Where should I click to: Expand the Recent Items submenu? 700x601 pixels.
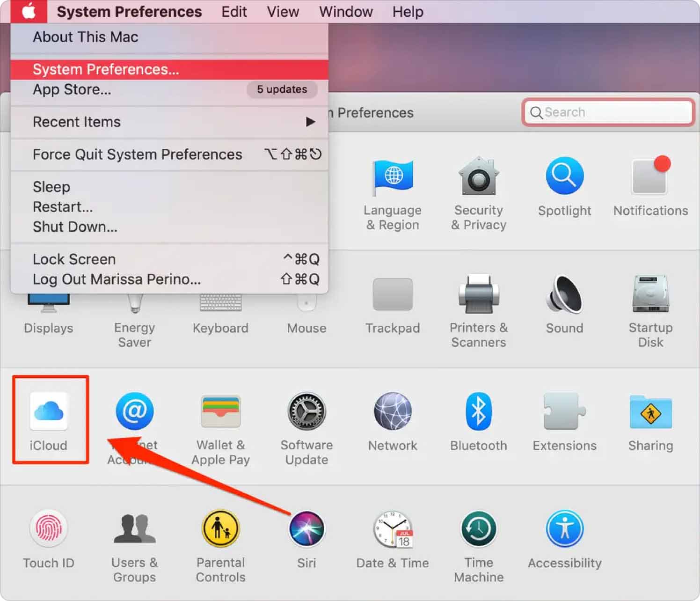169,122
